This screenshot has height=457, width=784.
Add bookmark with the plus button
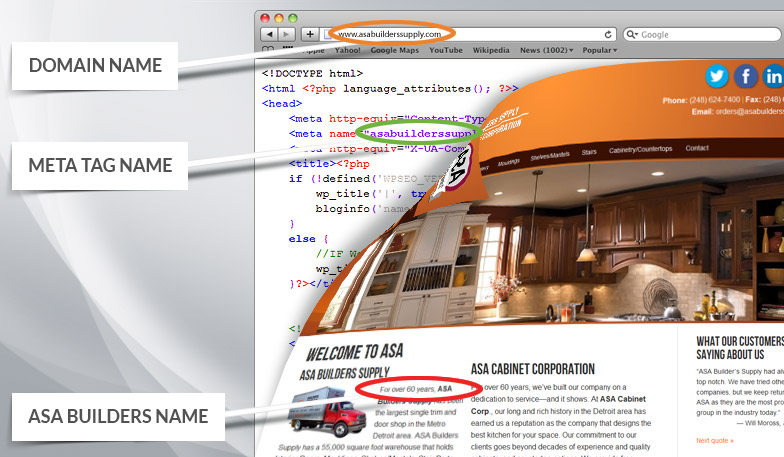(x=310, y=34)
